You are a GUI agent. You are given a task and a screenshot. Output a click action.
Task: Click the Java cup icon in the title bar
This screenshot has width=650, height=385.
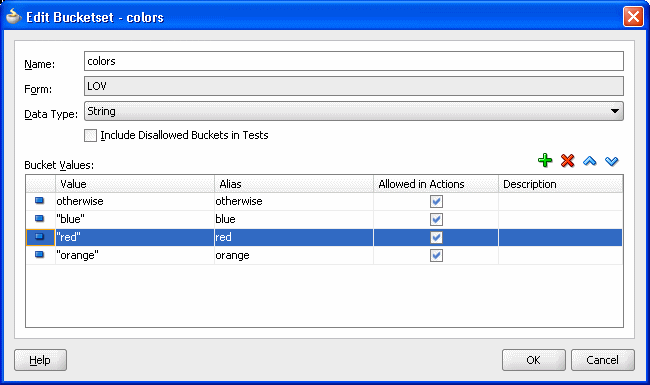click(x=13, y=17)
